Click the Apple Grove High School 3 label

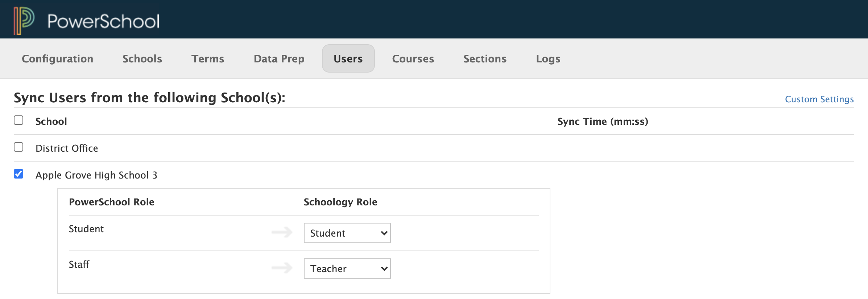96,175
